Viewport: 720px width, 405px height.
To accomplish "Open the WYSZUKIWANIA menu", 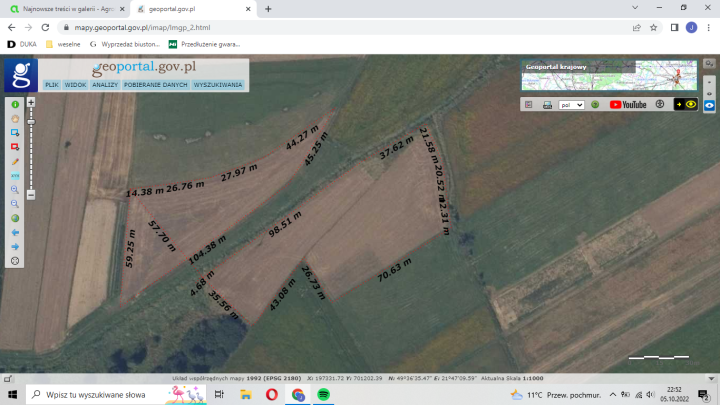I will tap(218, 85).
